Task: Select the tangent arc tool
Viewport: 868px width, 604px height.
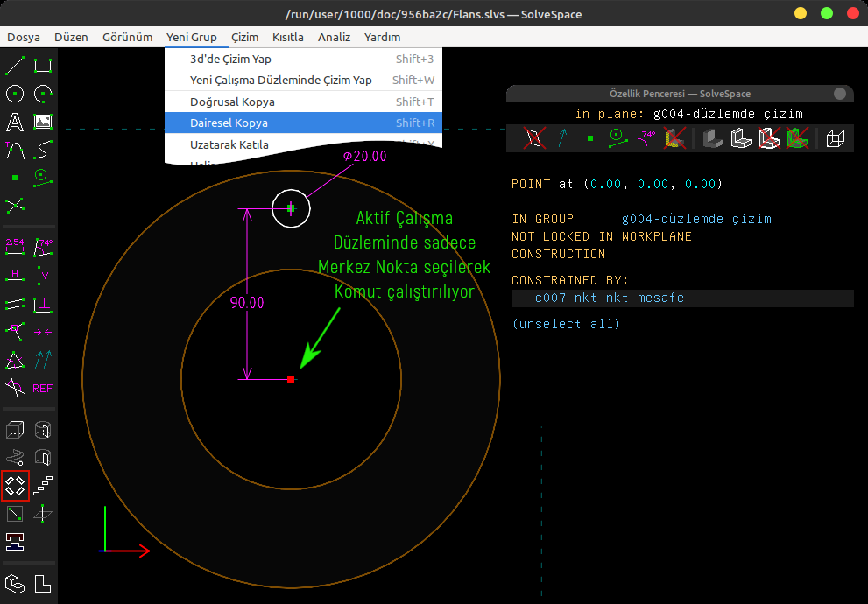Action: [x=15, y=150]
